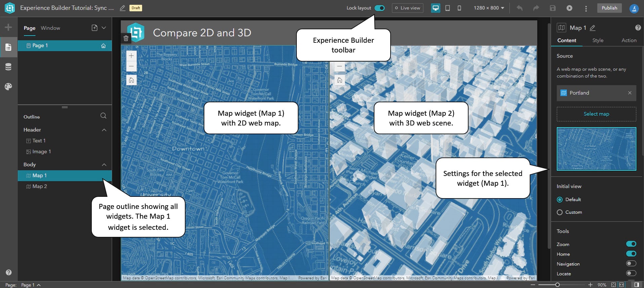Zoom out on the 3D scene
The image size is (644, 288).
[339, 66]
